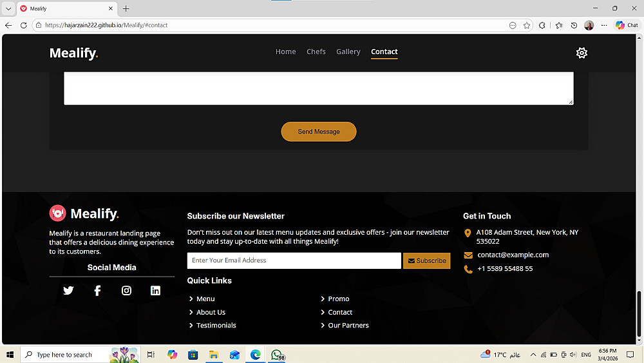
Task: Open Task View on taskbar
Action: [151, 355]
